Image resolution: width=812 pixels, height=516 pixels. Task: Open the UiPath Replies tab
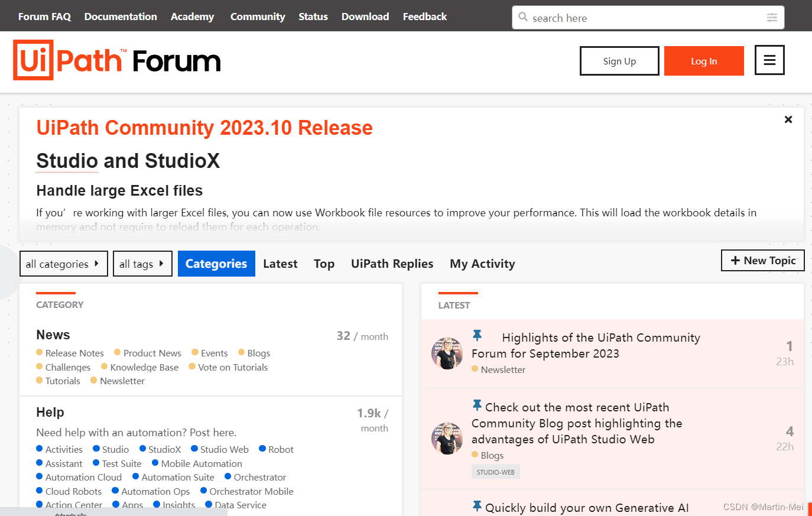point(392,264)
